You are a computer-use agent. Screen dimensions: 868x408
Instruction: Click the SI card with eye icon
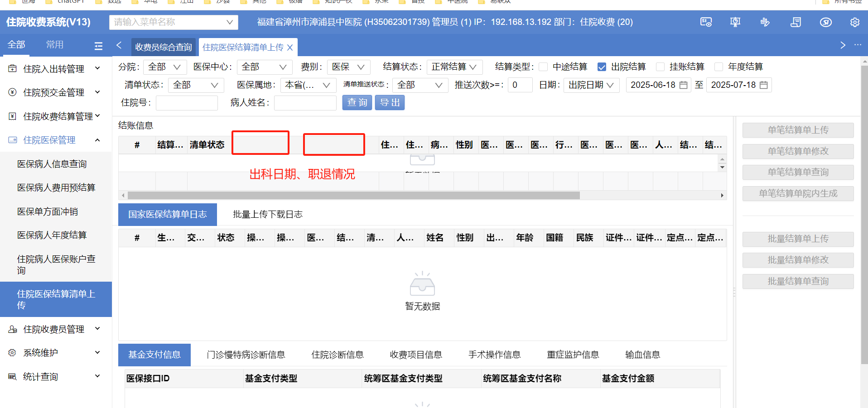coord(706,22)
